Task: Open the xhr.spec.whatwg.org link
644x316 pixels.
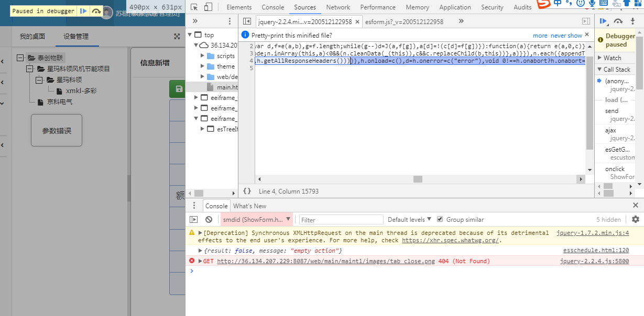Action: click(450, 240)
